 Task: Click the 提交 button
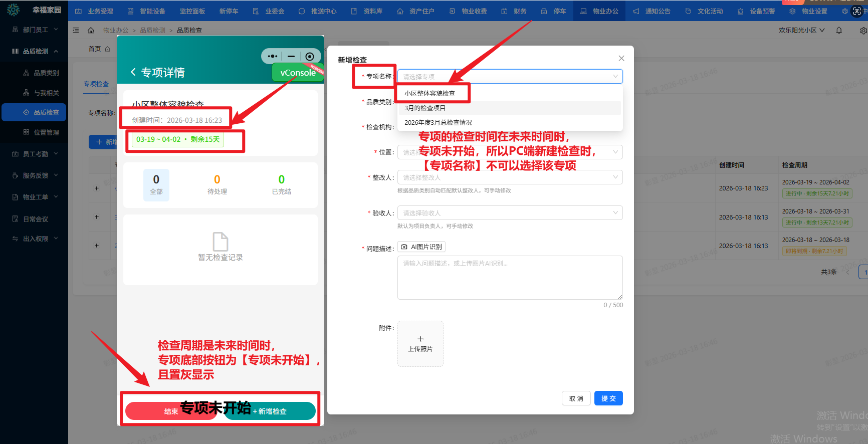pos(608,398)
